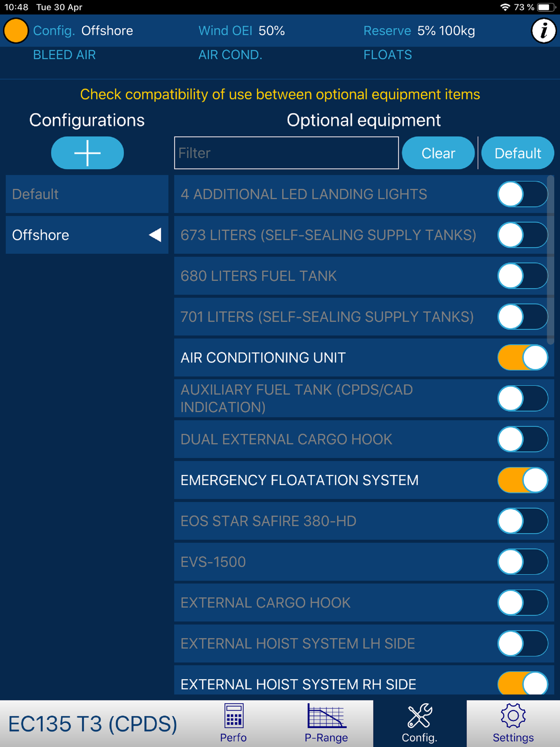This screenshot has height=747, width=560.
Task: Click the arrow beside Offshore configuration
Action: [155, 235]
